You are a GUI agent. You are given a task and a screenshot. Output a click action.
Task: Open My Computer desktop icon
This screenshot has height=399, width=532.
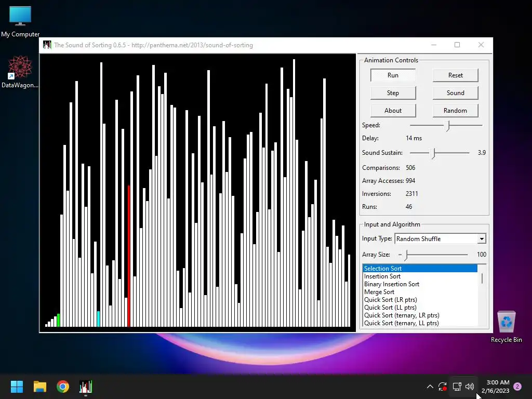pos(20,21)
